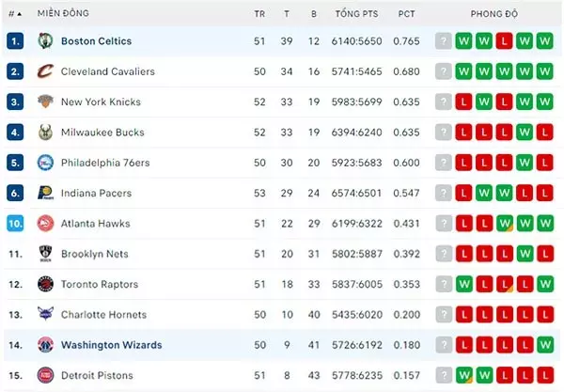Open the Brooklyn Nets team link
This screenshot has width=564, height=392.
(95, 254)
